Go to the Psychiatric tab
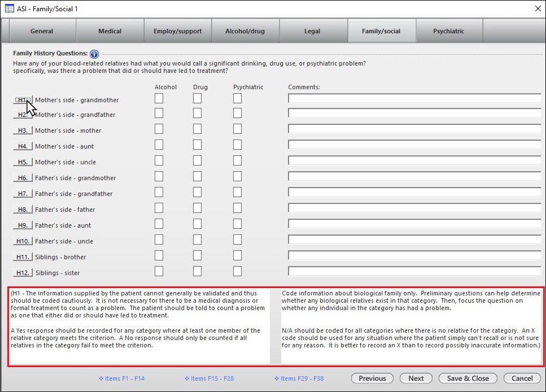Image resolution: width=546 pixels, height=392 pixels. [448, 31]
